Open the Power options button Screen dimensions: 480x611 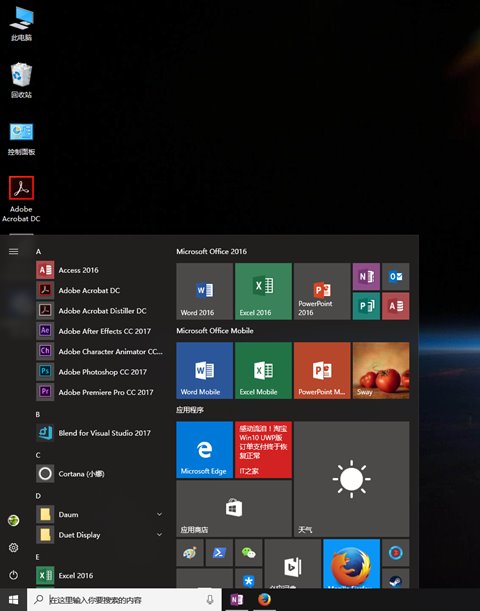coord(14,575)
